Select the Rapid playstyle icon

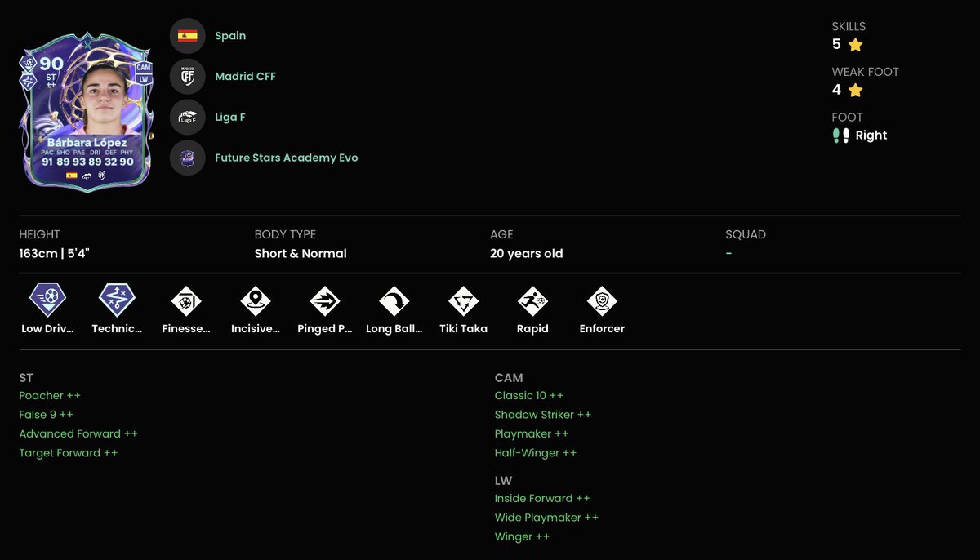point(532,301)
